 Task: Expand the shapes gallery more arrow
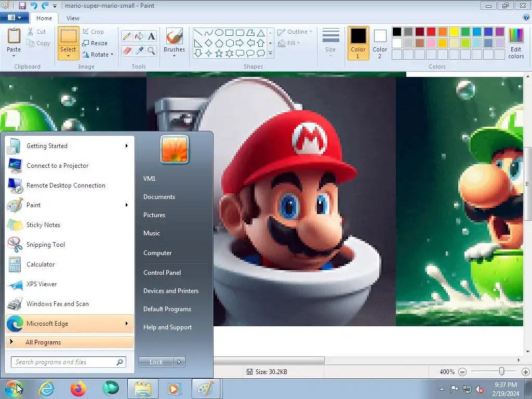[270, 54]
